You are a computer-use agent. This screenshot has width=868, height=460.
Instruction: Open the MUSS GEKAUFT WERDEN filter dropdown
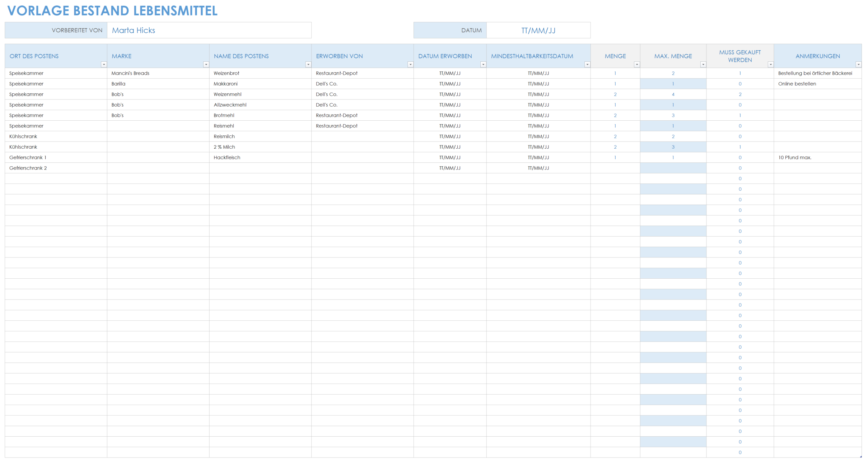(x=770, y=65)
